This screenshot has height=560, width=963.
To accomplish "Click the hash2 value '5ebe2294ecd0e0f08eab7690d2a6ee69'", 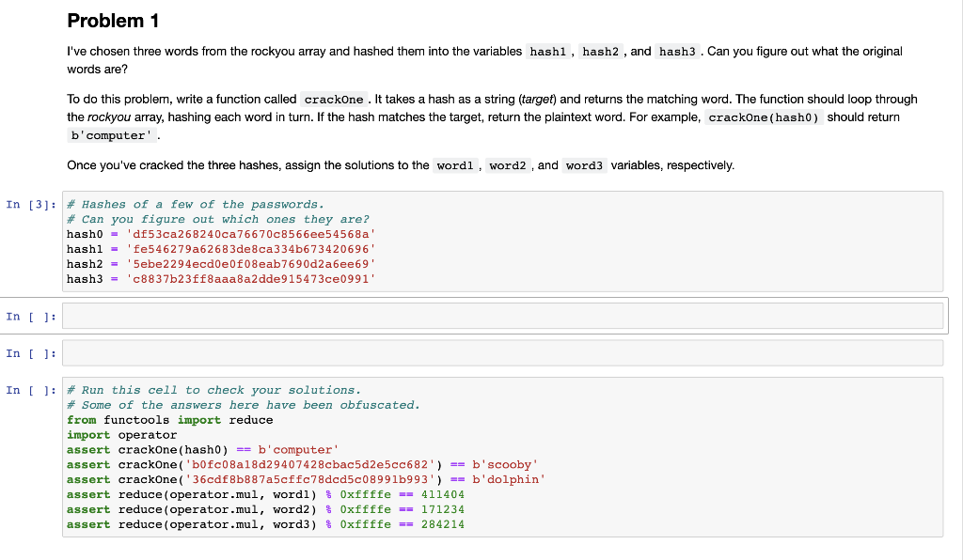I will click(x=250, y=264).
